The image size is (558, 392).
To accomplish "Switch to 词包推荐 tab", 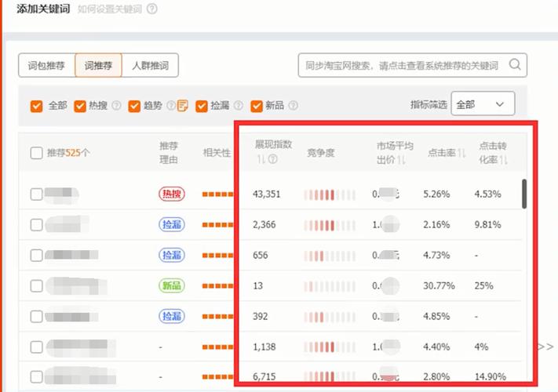I will point(46,65).
